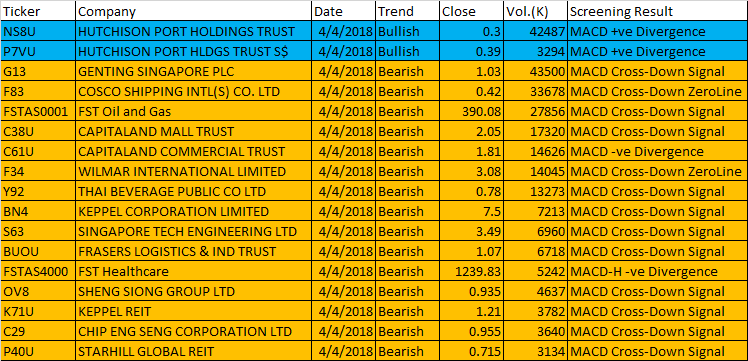Click the STARHILL GLOBAL REIT cell
The width and height of the screenshot is (748, 361).
point(194,351)
